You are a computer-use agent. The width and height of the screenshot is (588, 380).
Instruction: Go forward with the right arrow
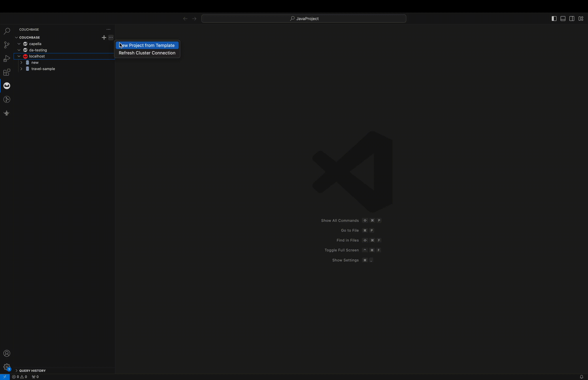[194, 19]
